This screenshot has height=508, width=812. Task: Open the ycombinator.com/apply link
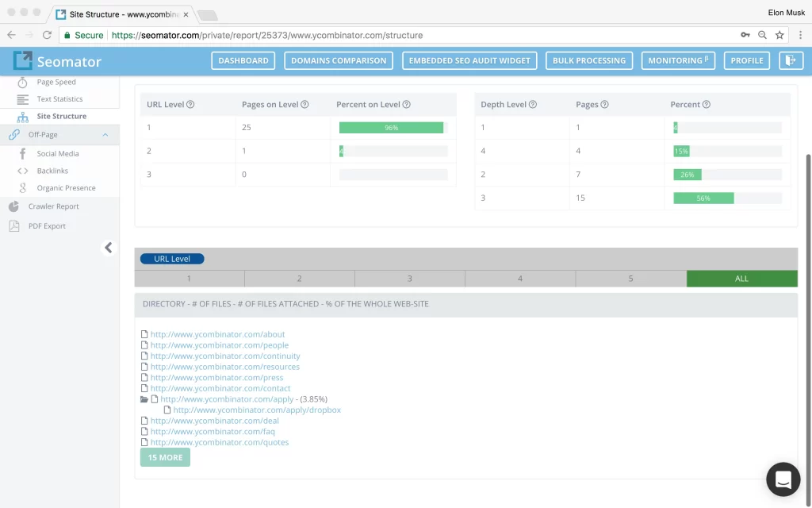click(227, 399)
